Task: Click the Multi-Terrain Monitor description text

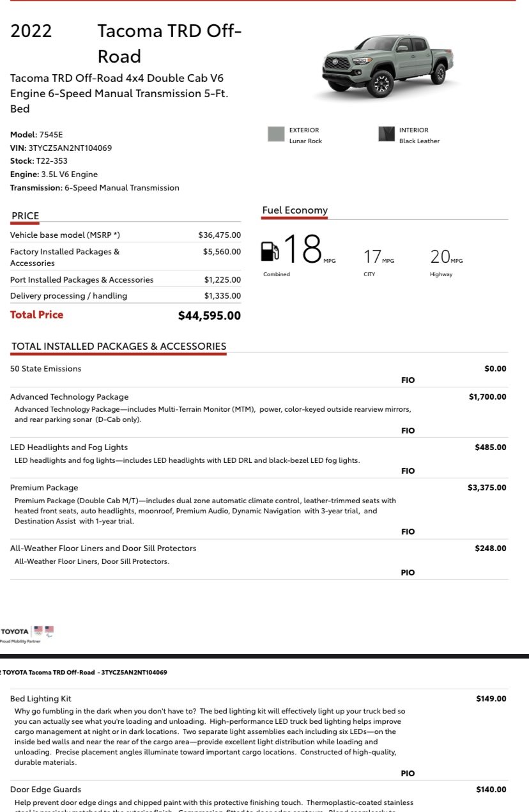Action: pos(213,414)
